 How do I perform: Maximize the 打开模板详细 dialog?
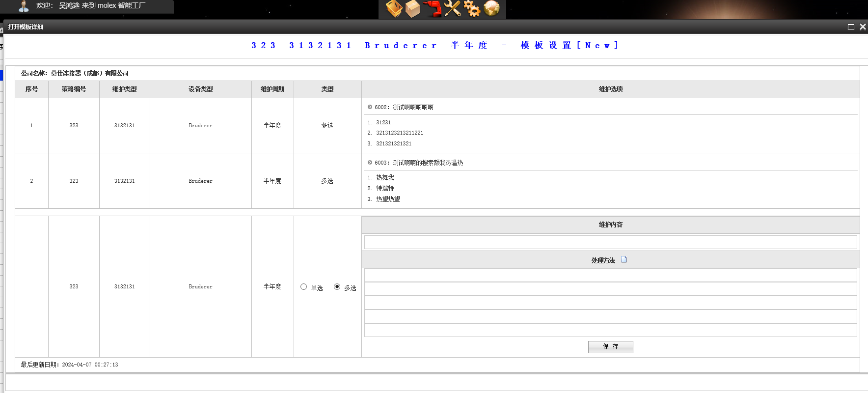(x=851, y=27)
